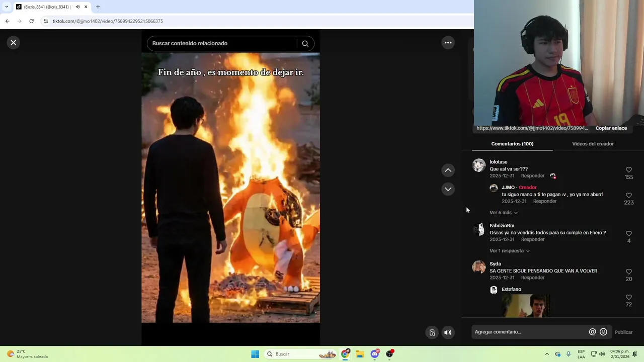Open File Explorer from the taskbar
This screenshot has width=644, height=362.
[360, 354]
